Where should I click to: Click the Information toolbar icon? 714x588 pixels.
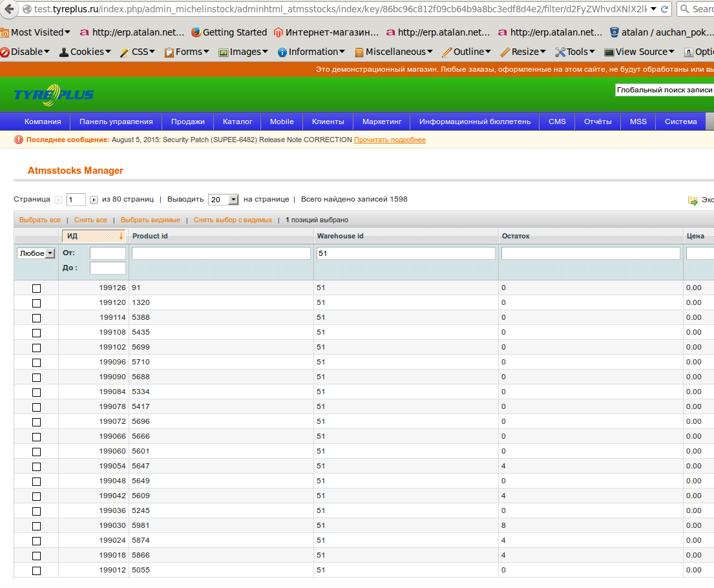pos(282,52)
